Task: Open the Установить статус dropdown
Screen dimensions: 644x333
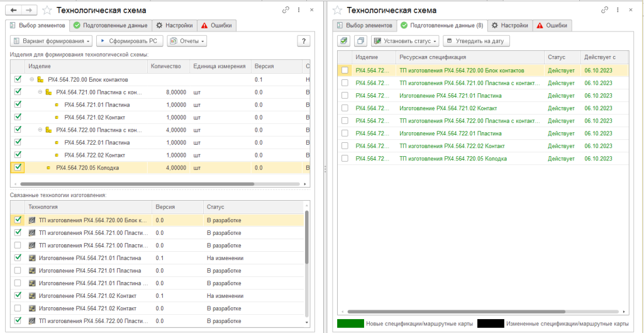Action: click(404, 41)
